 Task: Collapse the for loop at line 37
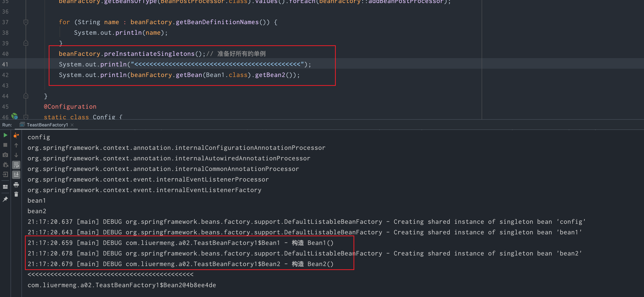click(x=26, y=22)
